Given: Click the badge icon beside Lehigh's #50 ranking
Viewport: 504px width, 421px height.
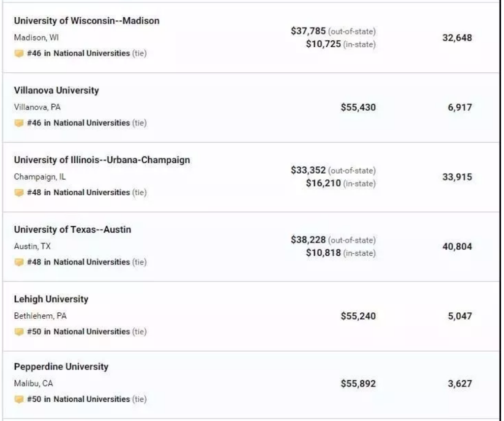Looking at the screenshot, I should click(x=19, y=332).
